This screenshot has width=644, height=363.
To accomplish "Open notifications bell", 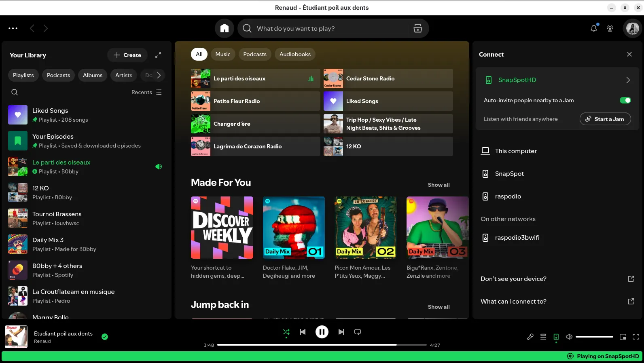I will (594, 28).
